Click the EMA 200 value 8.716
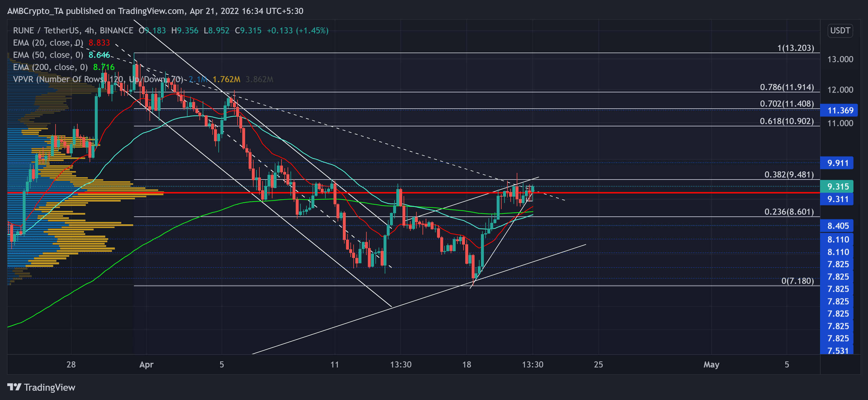This screenshot has width=868, height=400. [x=104, y=67]
